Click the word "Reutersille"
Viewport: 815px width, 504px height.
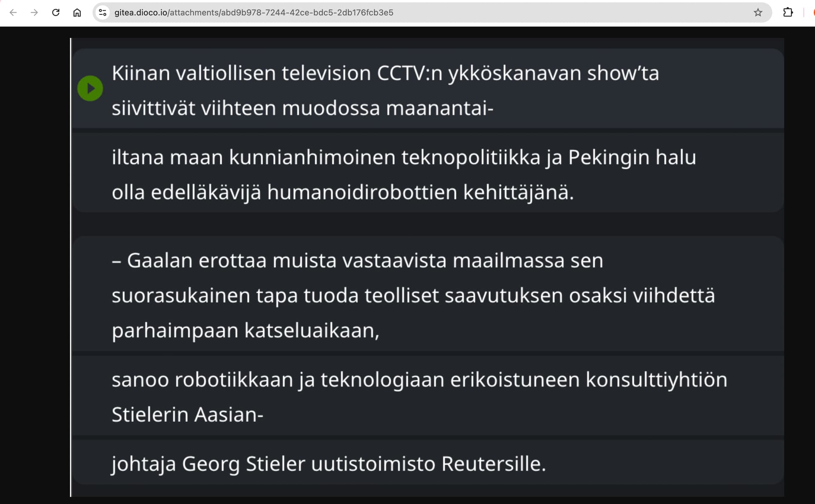(493, 464)
